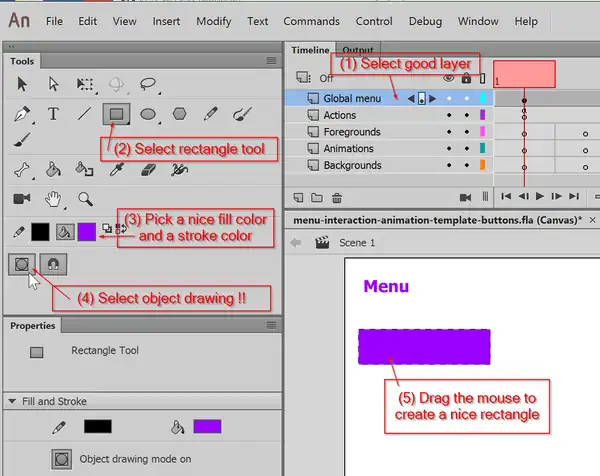Click the purple fill color swatch in Tools
Viewport: 600px width, 476px height.
[87, 231]
